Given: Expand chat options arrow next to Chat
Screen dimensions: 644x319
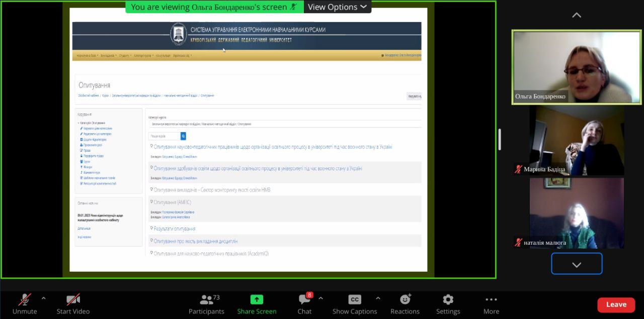Looking at the screenshot, I should pos(320,298).
